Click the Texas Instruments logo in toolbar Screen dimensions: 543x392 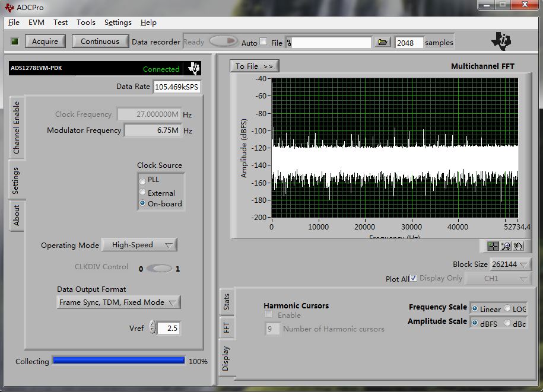coord(501,41)
